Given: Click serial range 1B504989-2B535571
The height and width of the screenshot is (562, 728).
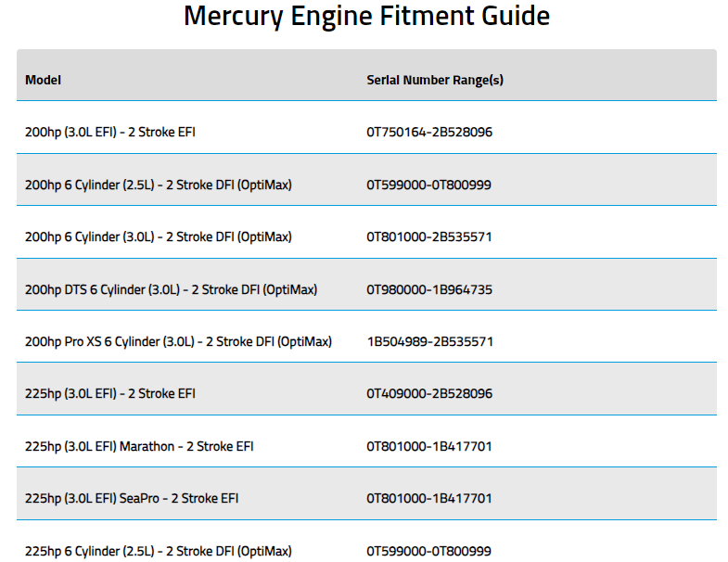Looking at the screenshot, I should (x=430, y=342).
